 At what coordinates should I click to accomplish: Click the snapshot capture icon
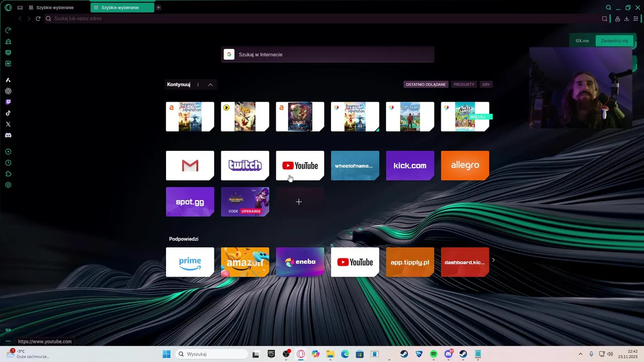604,19
